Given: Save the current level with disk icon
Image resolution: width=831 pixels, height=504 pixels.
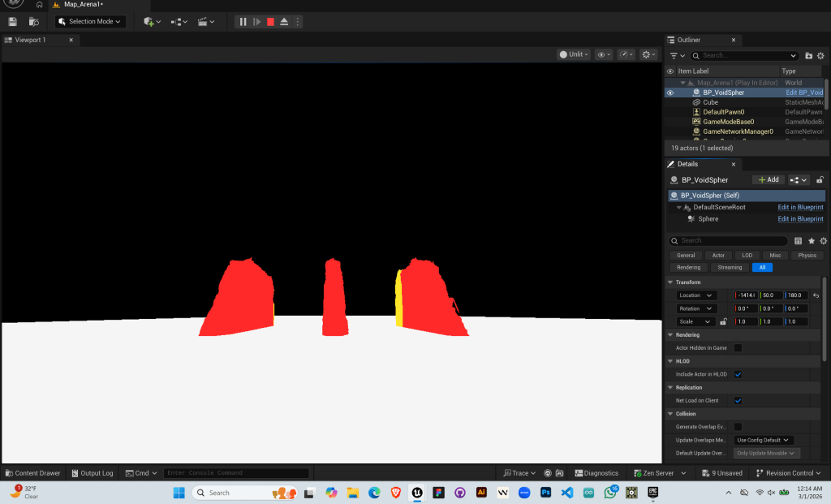Looking at the screenshot, I should coord(12,22).
